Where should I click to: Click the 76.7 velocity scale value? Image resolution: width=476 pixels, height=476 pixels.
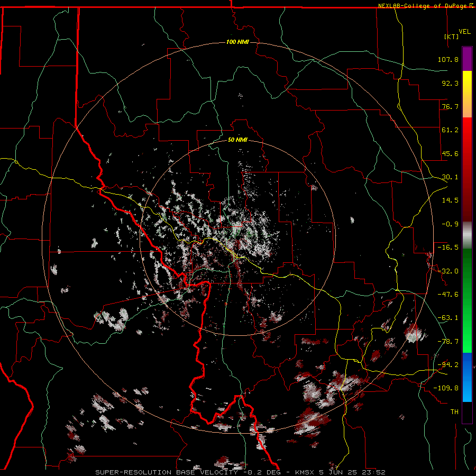[450, 106]
